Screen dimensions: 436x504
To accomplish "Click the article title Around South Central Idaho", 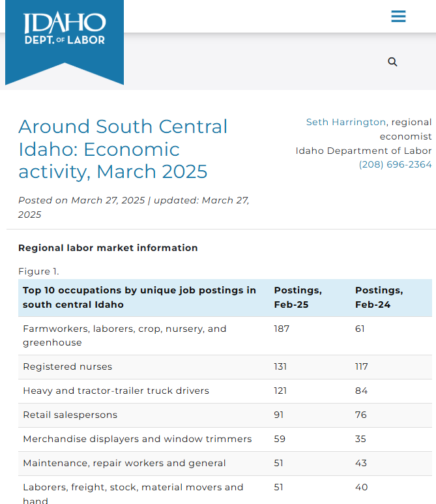I will point(123,149).
